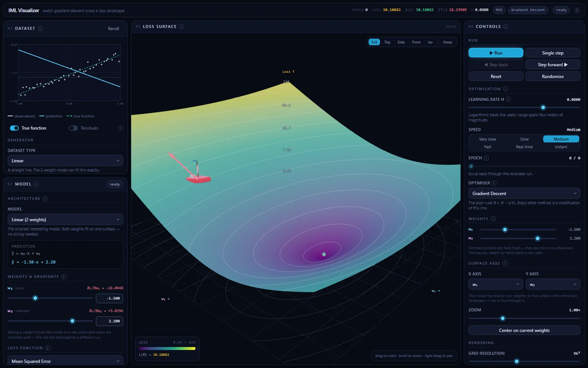This screenshot has width=588, height=368.
Task: Open Dataset Type Linear dropdown
Action: click(65, 161)
